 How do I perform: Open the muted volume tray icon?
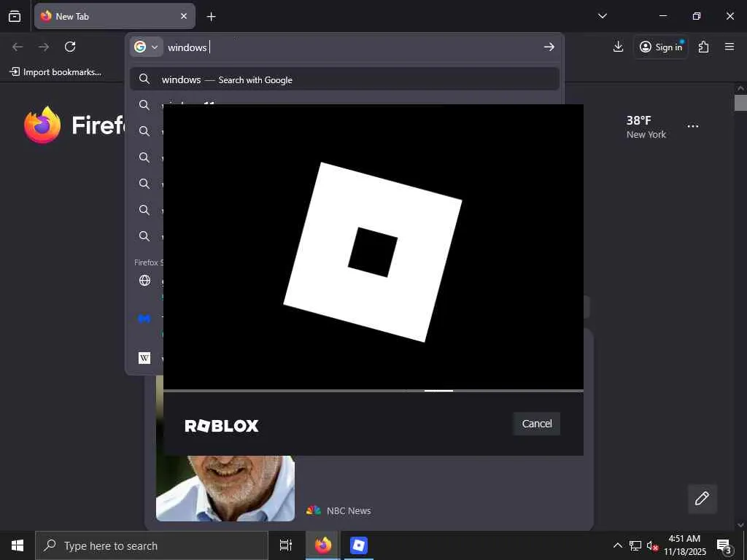click(652, 545)
